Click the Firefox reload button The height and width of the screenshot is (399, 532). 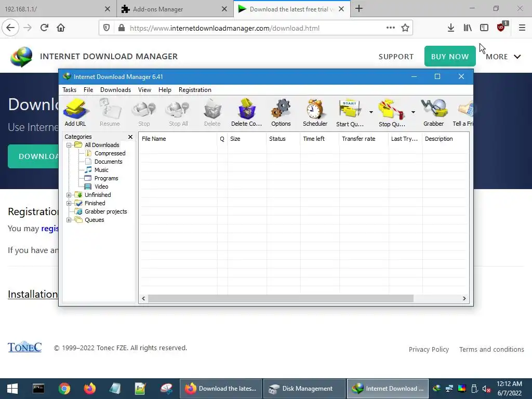44,28
